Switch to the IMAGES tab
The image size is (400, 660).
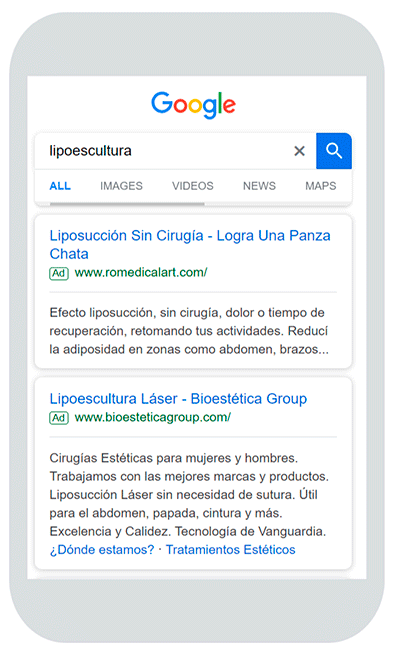(x=121, y=186)
